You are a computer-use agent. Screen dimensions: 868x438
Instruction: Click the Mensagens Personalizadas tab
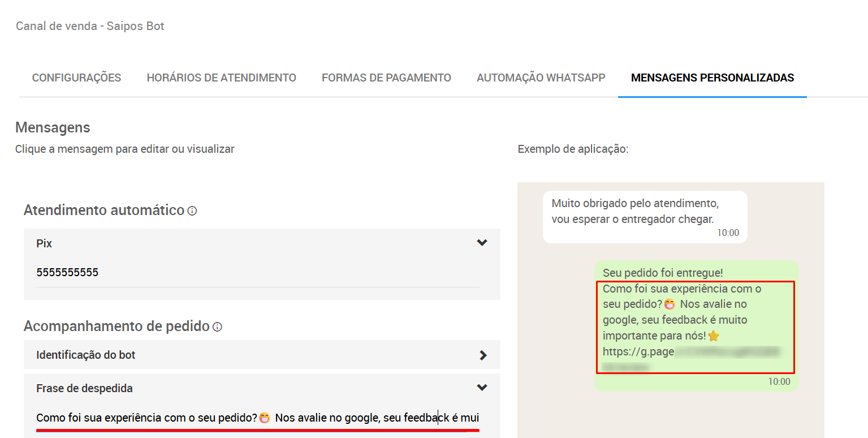pyautogui.click(x=712, y=78)
